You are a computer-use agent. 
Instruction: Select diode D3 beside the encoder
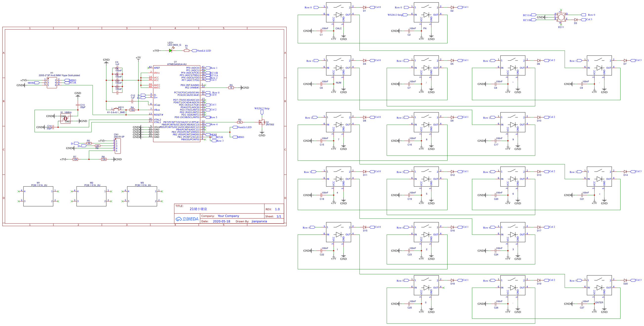[x=576, y=20]
